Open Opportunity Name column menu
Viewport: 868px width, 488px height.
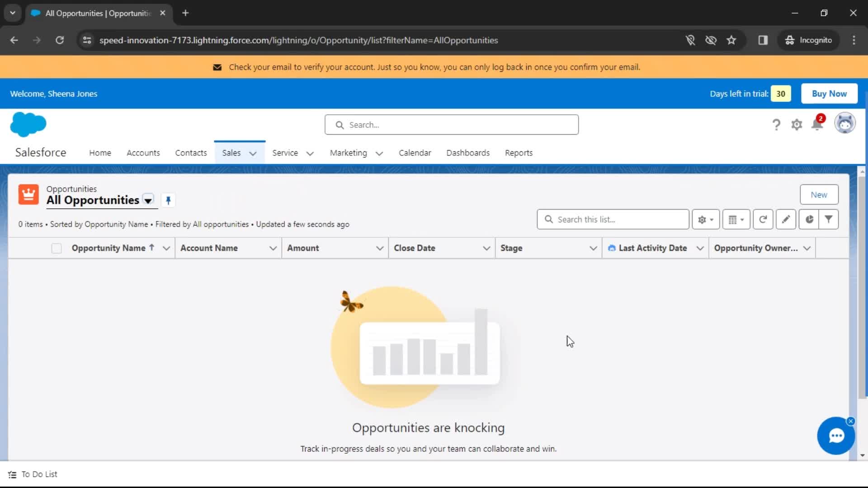pyautogui.click(x=166, y=248)
